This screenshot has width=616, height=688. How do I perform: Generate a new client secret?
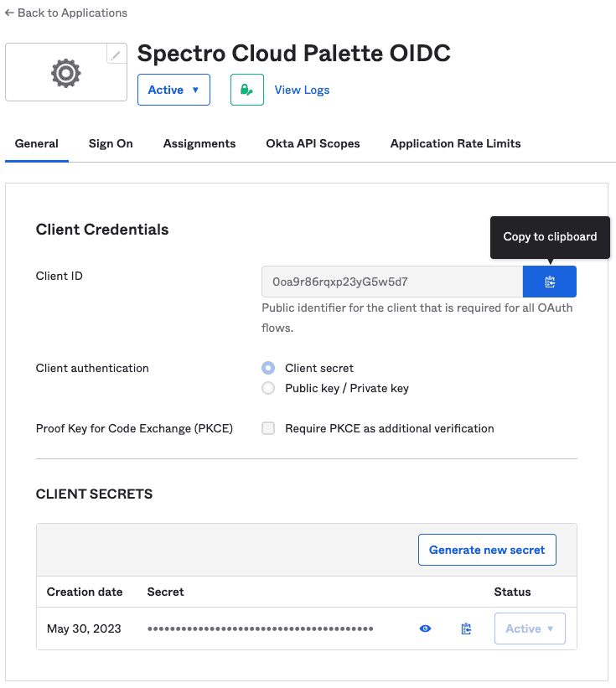pyautogui.click(x=487, y=550)
